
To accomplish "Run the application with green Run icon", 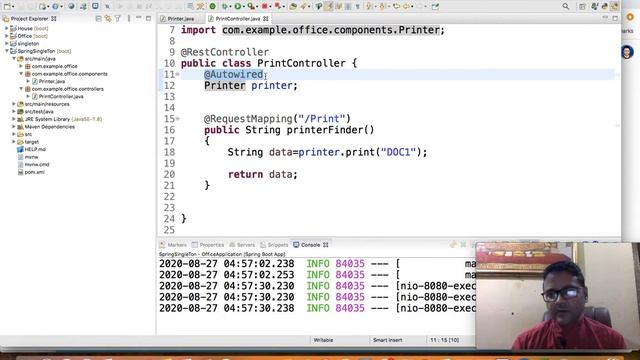I will point(237,6).
